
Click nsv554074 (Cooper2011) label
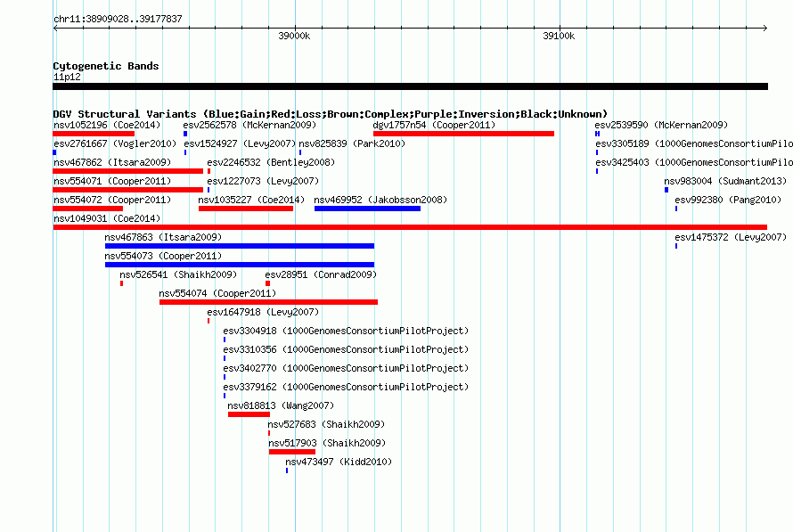click(217, 293)
